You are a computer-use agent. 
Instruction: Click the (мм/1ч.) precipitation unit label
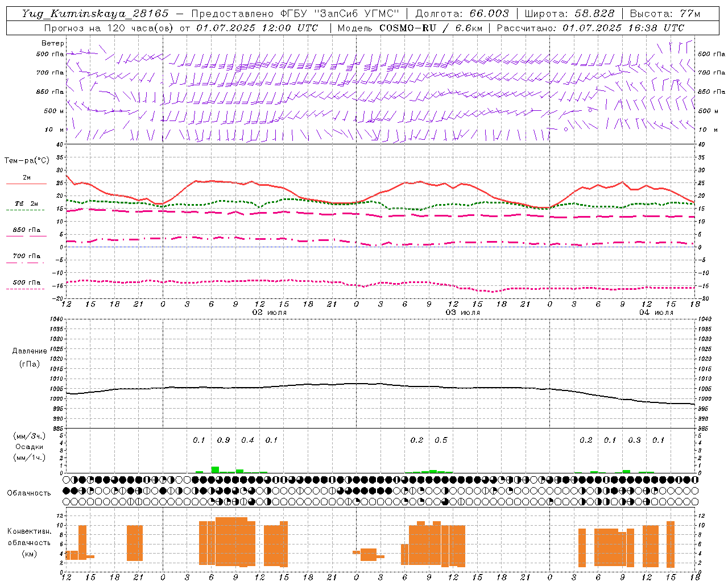coord(30,458)
